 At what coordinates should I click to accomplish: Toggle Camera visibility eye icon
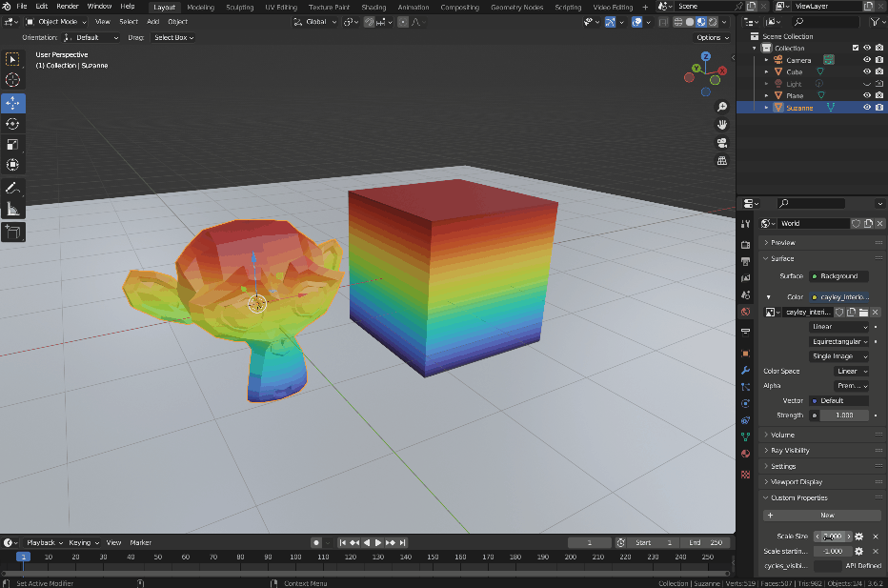[x=867, y=60]
